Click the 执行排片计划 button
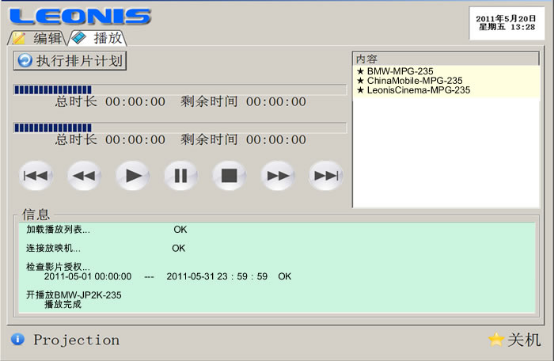 pyautogui.click(x=70, y=61)
